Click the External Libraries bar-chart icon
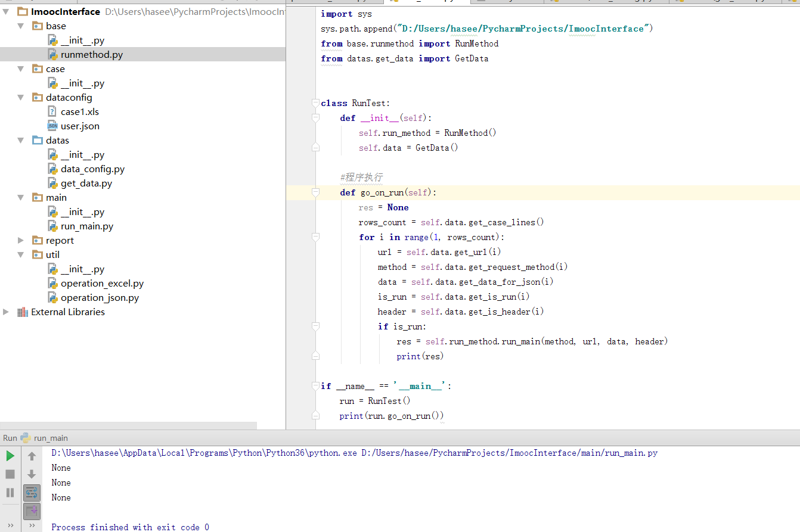Screen dimensions: 800x532 point(23,312)
